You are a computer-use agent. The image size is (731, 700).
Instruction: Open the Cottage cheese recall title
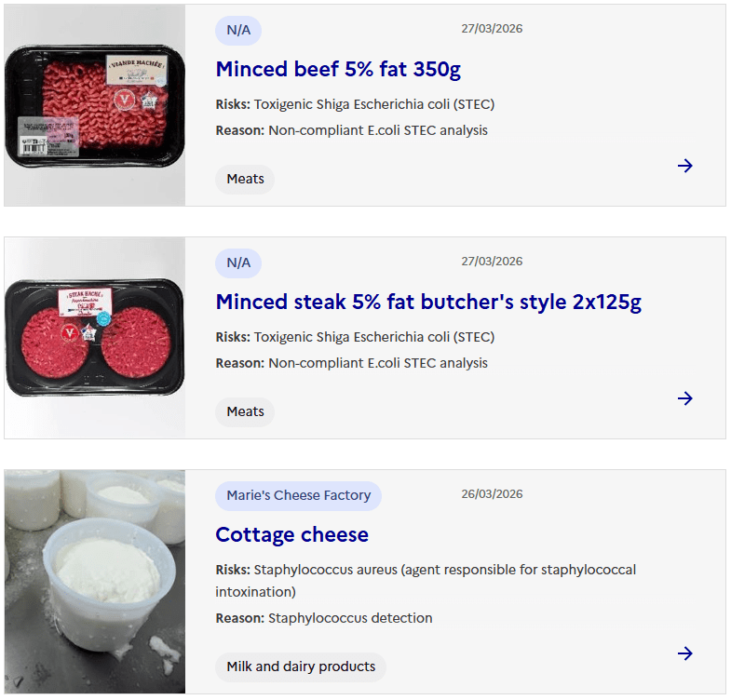click(x=292, y=535)
